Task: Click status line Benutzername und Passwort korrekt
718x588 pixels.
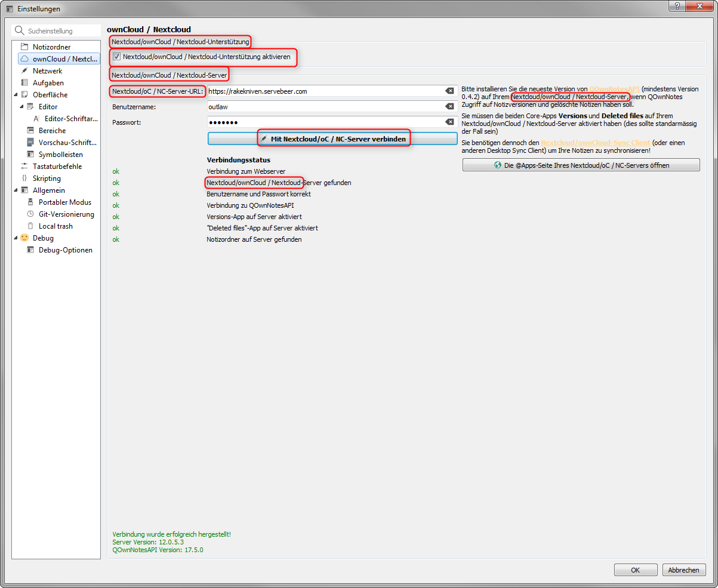Action: pos(258,194)
